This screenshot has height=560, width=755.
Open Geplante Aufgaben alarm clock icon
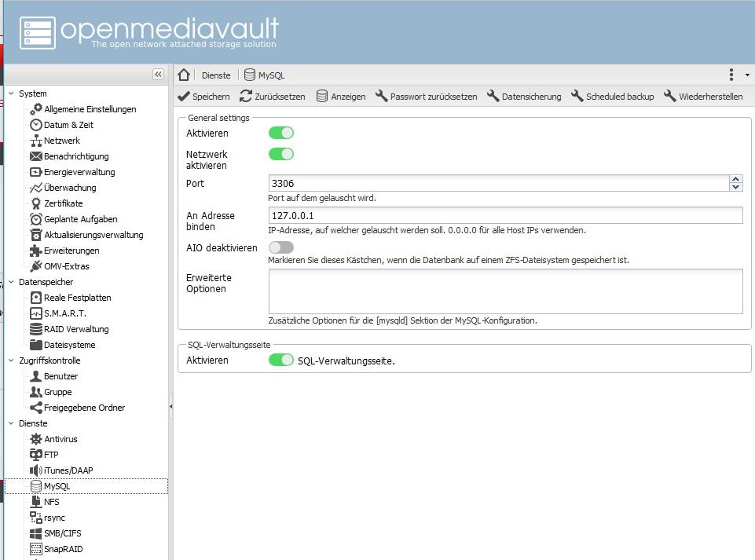pyautogui.click(x=36, y=220)
